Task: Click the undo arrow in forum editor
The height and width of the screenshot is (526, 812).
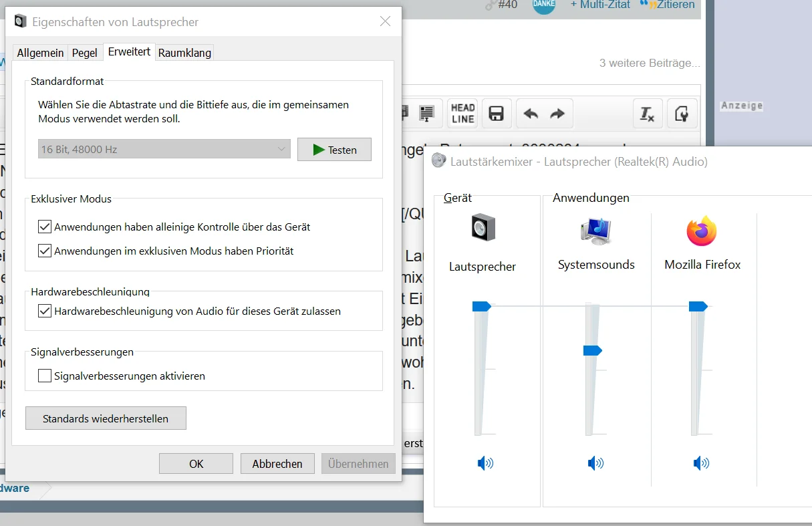Action: tap(531, 114)
